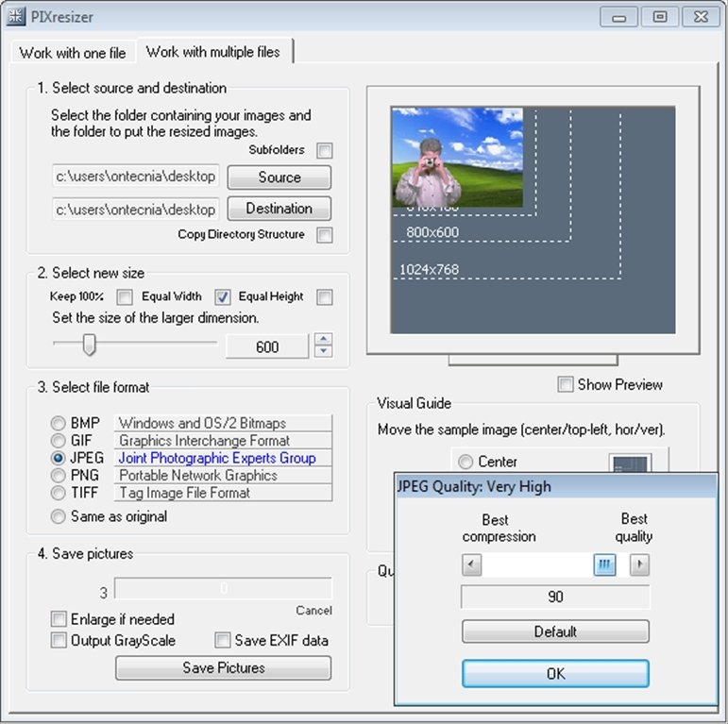Viewport: 728px width, 724px height.
Task: Reset JPEG quality with Default button
Action: 555,631
